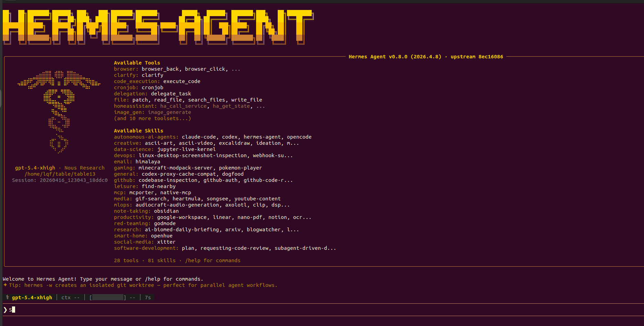Viewport: 644px width, 326px height.
Task: Click the "Available Tools" heading
Action: click(x=137, y=63)
